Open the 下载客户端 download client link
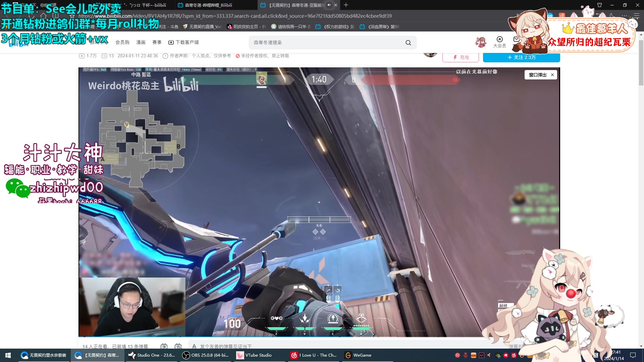 183,42
